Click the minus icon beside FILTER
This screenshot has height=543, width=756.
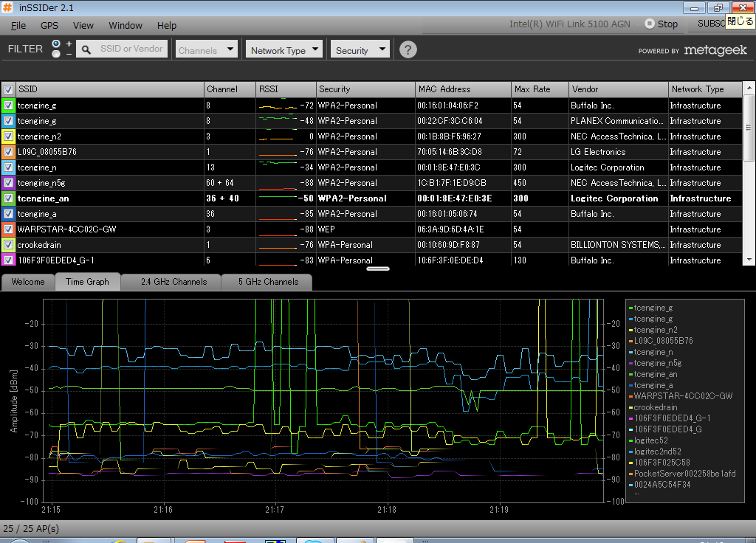click(x=69, y=55)
